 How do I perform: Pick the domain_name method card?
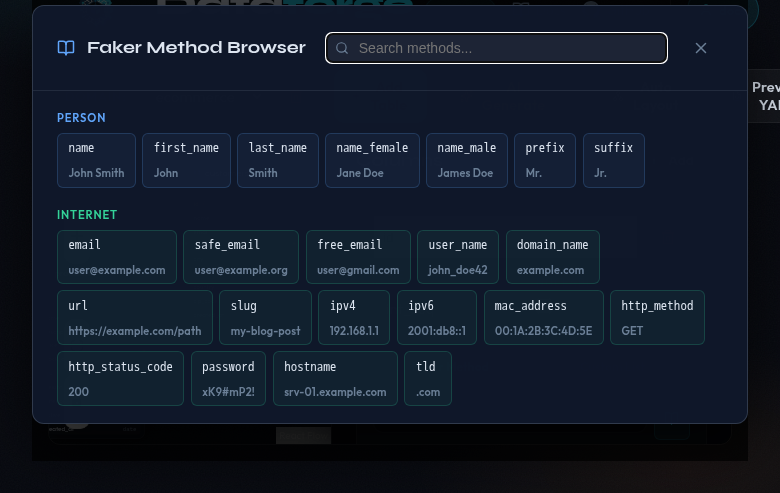coord(553,257)
